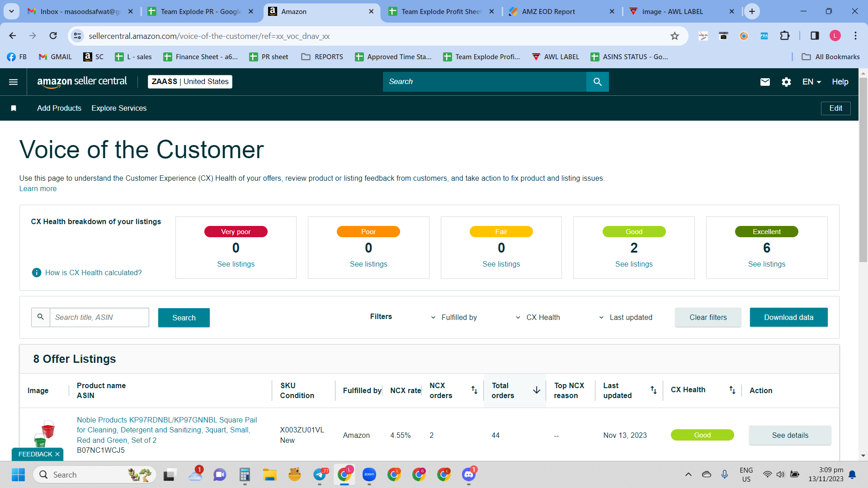The width and height of the screenshot is (868, 488).
Task: See listings under Good
Action: point(634,264)
